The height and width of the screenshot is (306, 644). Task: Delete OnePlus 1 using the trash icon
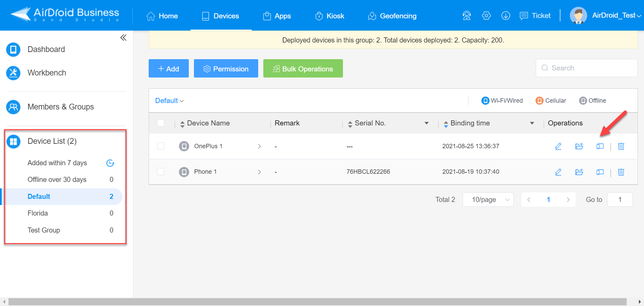coord(621,146)
